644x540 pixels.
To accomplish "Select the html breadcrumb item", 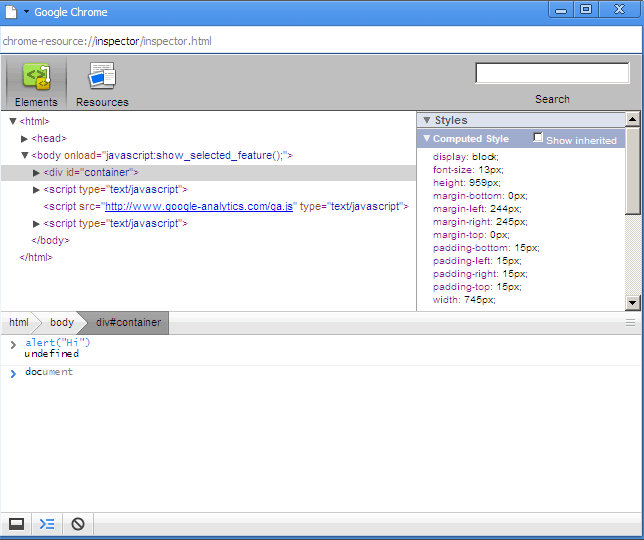I will coord(19,323).
